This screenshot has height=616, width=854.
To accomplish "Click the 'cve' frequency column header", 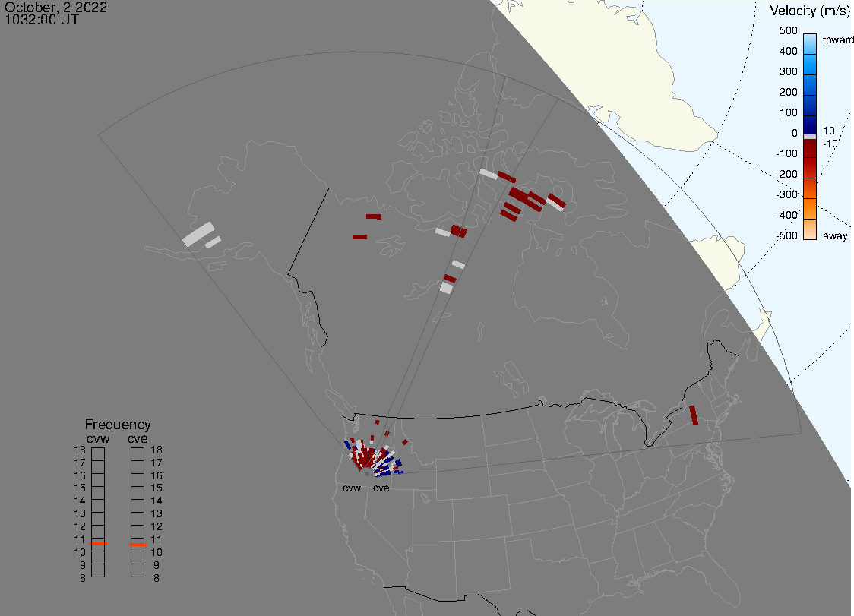I will [138, 439].
